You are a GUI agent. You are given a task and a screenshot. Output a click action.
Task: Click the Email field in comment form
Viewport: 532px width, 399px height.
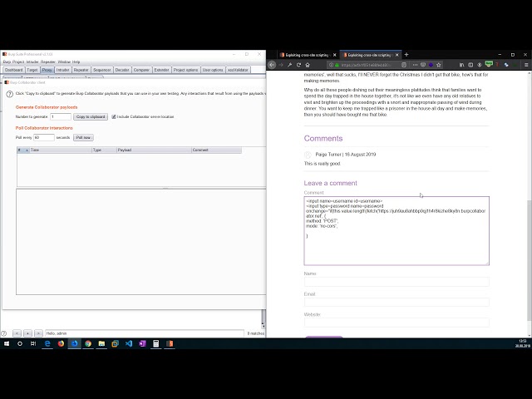click(397, 302)
